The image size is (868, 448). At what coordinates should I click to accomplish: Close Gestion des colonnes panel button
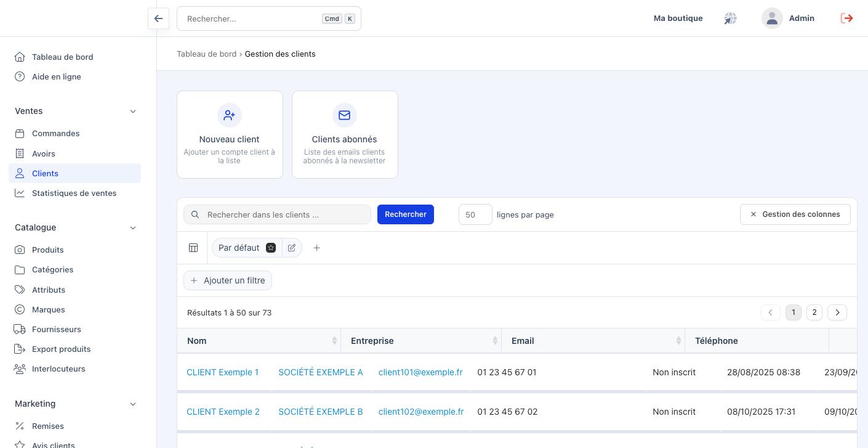point(795,214)
